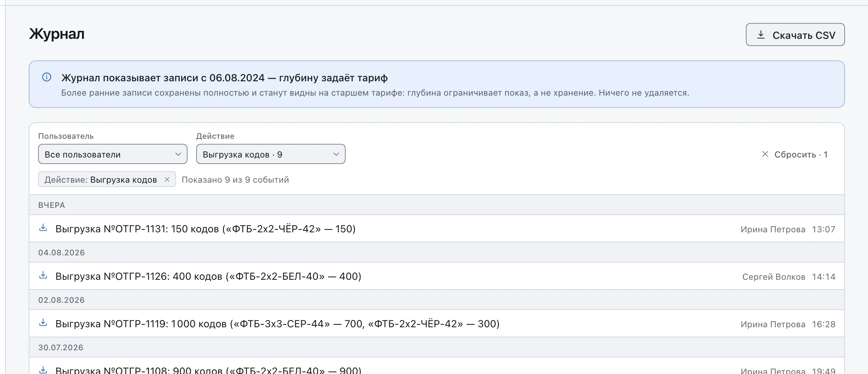Open the «Выгрузка кодов · 9» action dropdown

click(271, 154)
